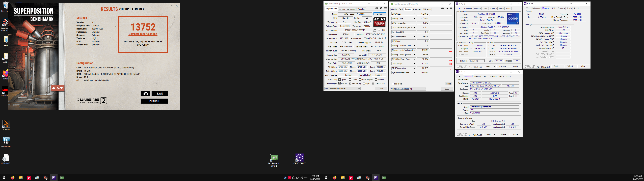644x181 pixels.
Task: Click the AMD Software icon in the system tray
Action: pos(289,178)
